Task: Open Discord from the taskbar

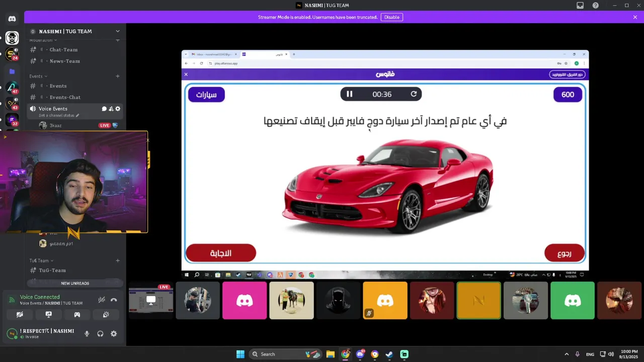Action: 360,354
